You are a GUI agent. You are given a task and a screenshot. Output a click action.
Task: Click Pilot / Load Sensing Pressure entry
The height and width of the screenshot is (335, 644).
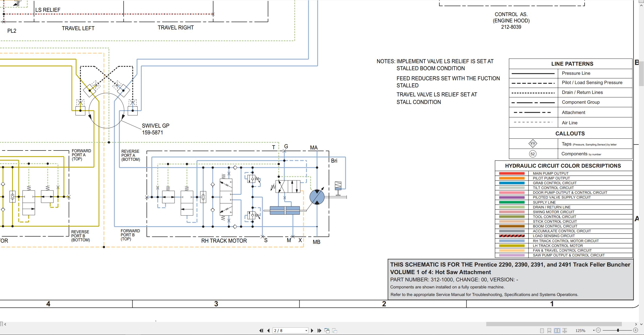click(592, 83)
